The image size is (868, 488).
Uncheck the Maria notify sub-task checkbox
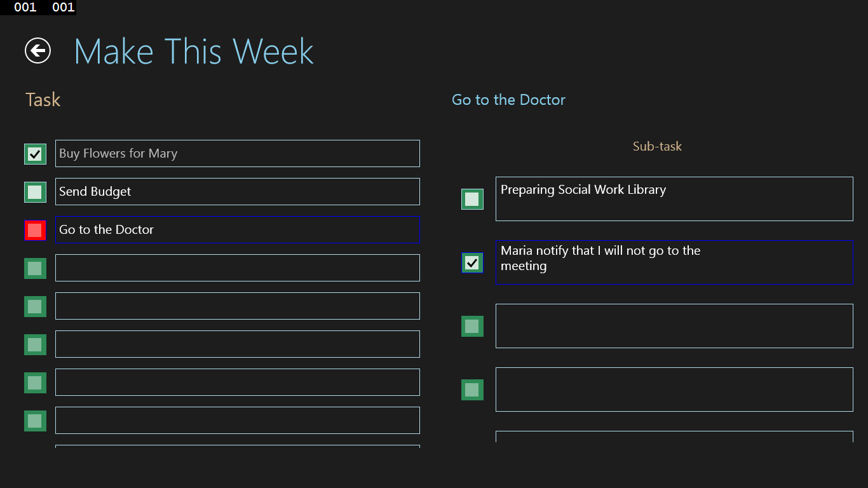point(472,262)
